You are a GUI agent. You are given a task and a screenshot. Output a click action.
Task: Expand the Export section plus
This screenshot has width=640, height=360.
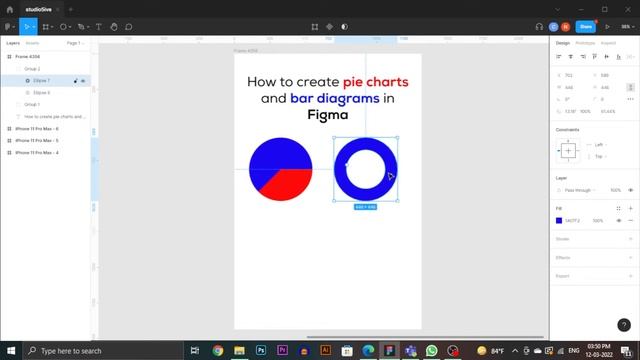click(x=631, y=276)
